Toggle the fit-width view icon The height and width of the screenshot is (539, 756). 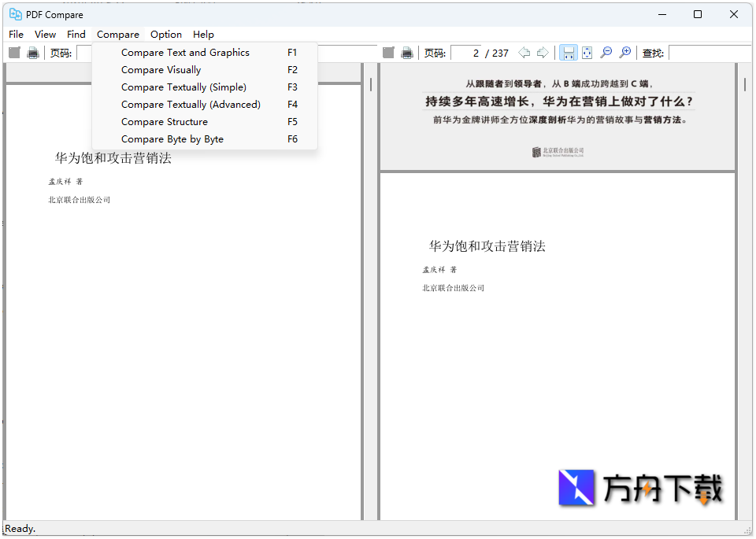click(x=569, y=53)
